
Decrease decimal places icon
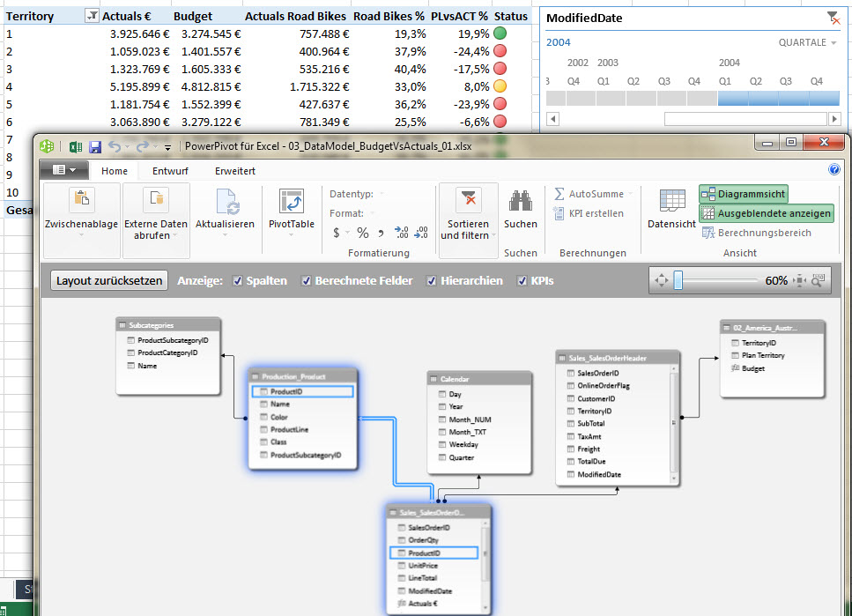tap(421, 233)
